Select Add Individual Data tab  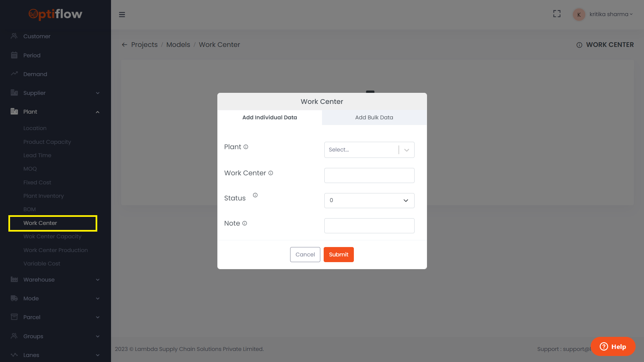click(270, 117)
